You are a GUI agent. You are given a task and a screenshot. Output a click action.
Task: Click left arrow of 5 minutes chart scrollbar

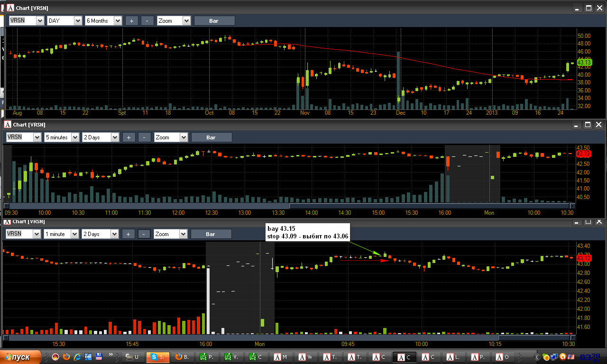tap(6, 206)
